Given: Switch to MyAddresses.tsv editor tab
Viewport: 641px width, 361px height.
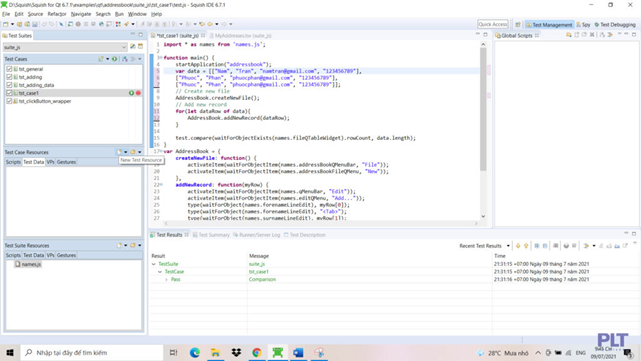Looking at the screenshot, I should click(242, 36).
